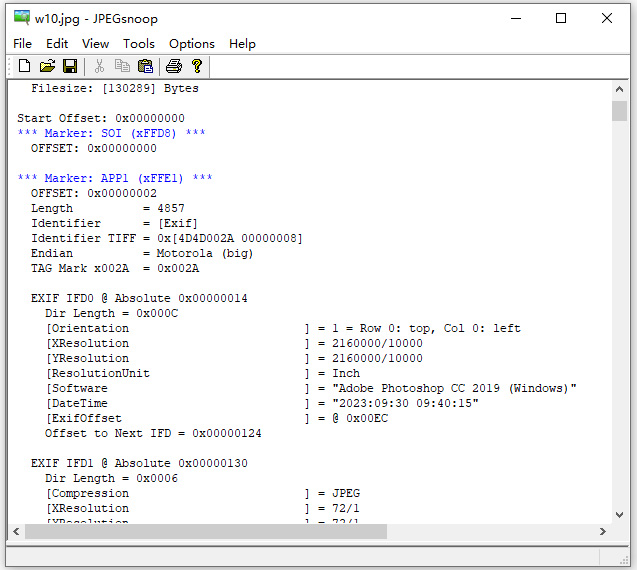Click the 'EXIF IFD0 @ Absolute 0x00000014' line

point(139,298)
